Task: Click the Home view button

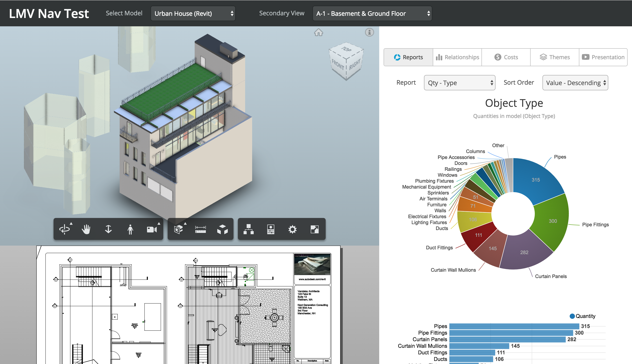Action: click(318, 32)
